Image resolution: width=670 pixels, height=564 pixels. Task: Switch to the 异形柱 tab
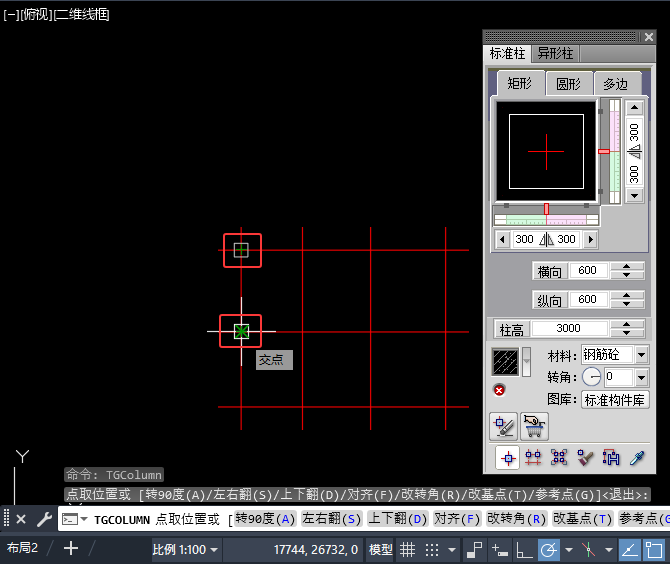pyautogui.click(x=555, y=54)
